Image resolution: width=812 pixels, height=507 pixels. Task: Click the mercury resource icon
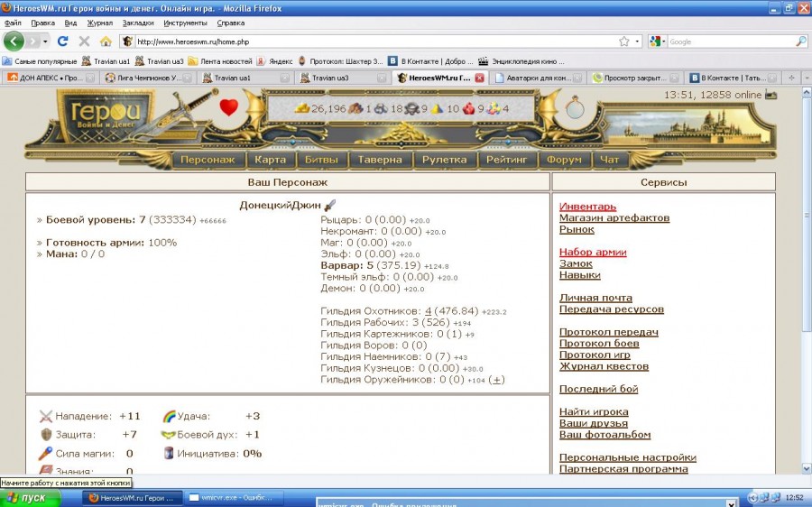pos(411,108)
